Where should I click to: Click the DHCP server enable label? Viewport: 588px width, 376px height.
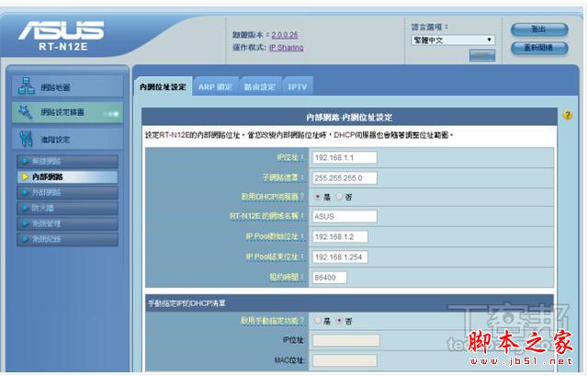click(x=272, y=196)
